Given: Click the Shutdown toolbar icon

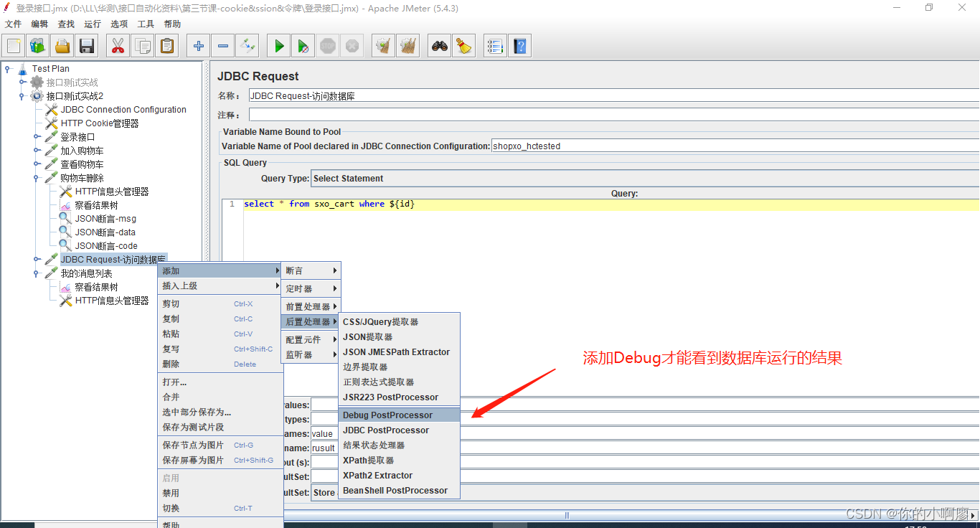Looking at the screenshot, I should click(352, 46).
